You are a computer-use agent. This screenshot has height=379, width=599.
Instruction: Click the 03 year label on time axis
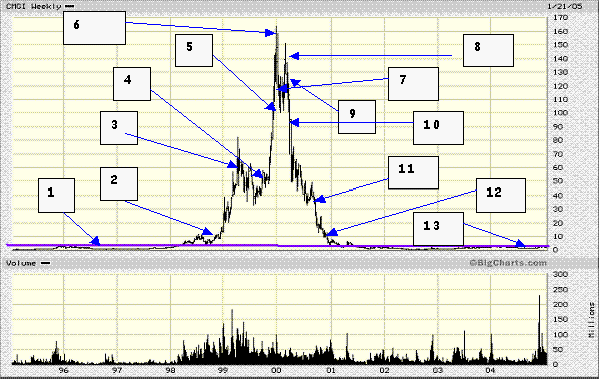coord(438,370)
